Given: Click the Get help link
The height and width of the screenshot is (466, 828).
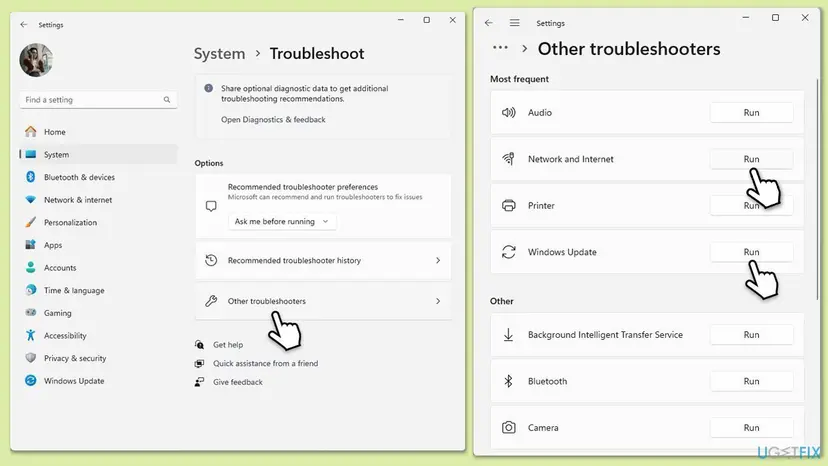Looking at the screenshot, I should (x=228, y=345).
